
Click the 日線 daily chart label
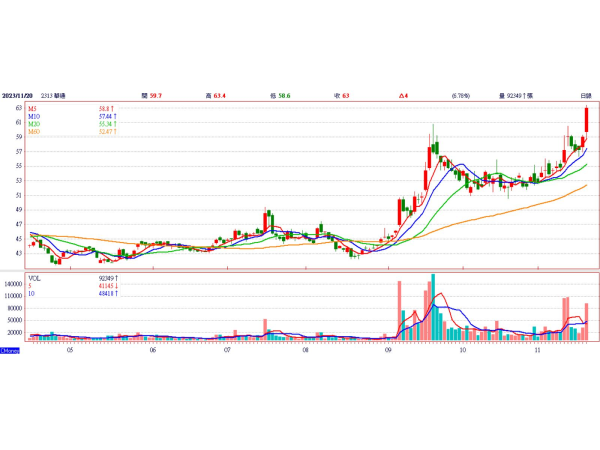tap(584, 95)
